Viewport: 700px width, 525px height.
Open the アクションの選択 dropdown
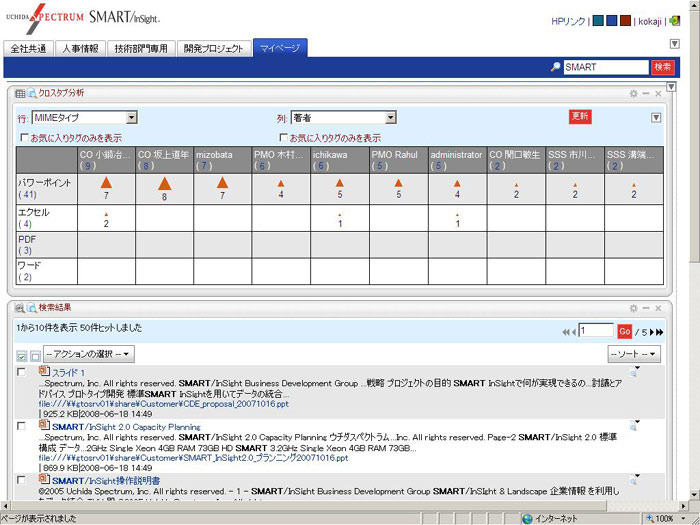point(88,354)
